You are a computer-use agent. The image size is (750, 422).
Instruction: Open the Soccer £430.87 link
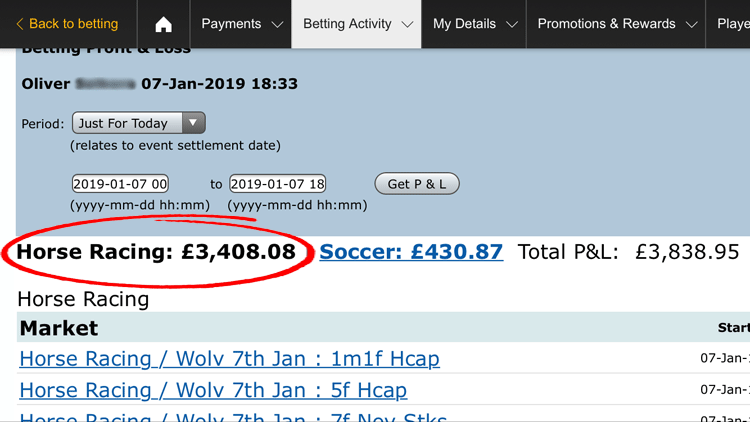(411, 252)
